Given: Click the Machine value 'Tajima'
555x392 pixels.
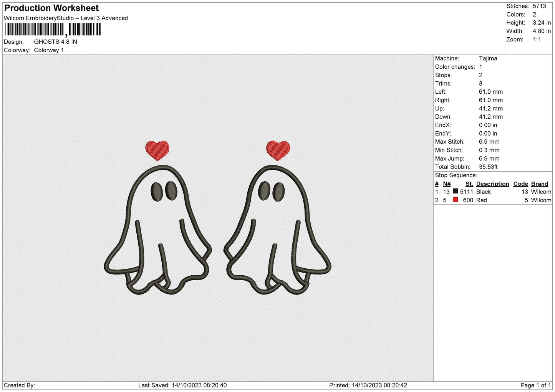Looking at the screenshot, I should coord(488,58).
